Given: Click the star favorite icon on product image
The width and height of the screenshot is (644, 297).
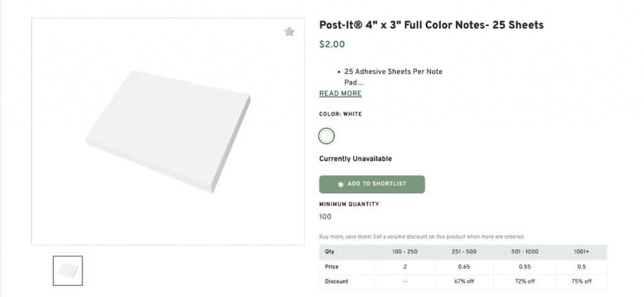Looking at the screenshot, I should 289,31.
